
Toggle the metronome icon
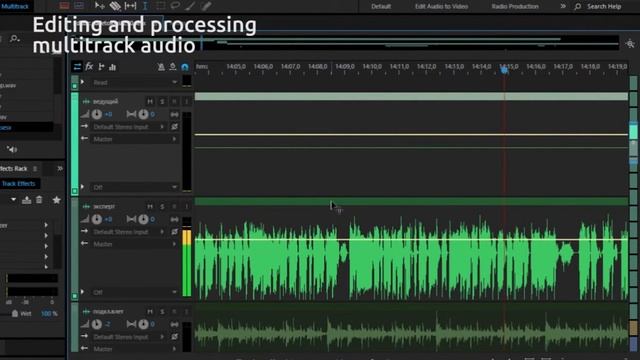tap(161, 67)
